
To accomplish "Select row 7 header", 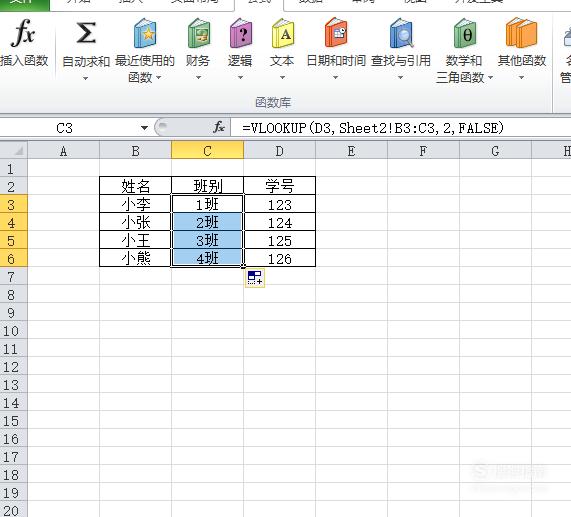I will [13, 276].
